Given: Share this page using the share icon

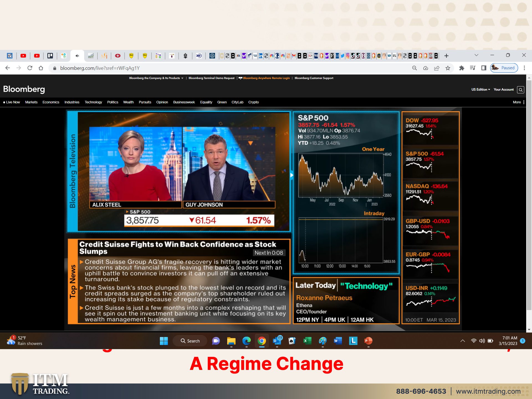Looking at the screenshot, I should click(x=437, y=68).
